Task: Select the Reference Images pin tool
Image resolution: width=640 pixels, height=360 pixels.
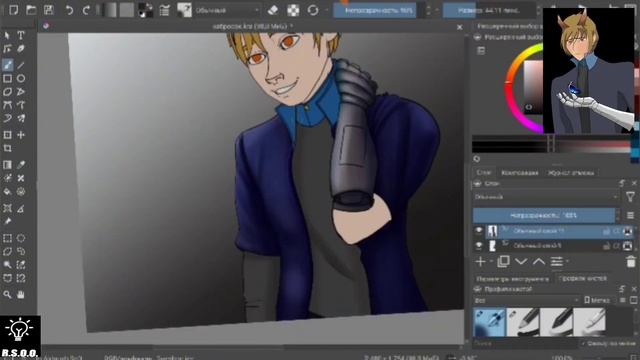Action: 7,222
